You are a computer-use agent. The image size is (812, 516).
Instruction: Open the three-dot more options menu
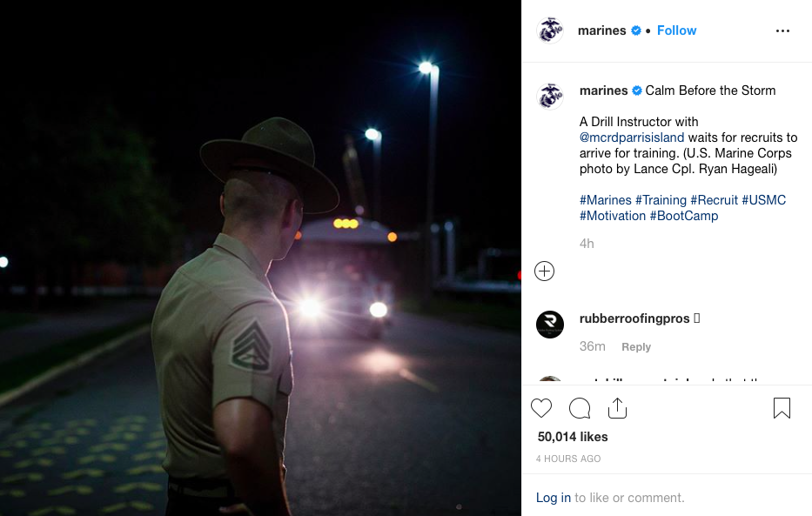point(782,31)
